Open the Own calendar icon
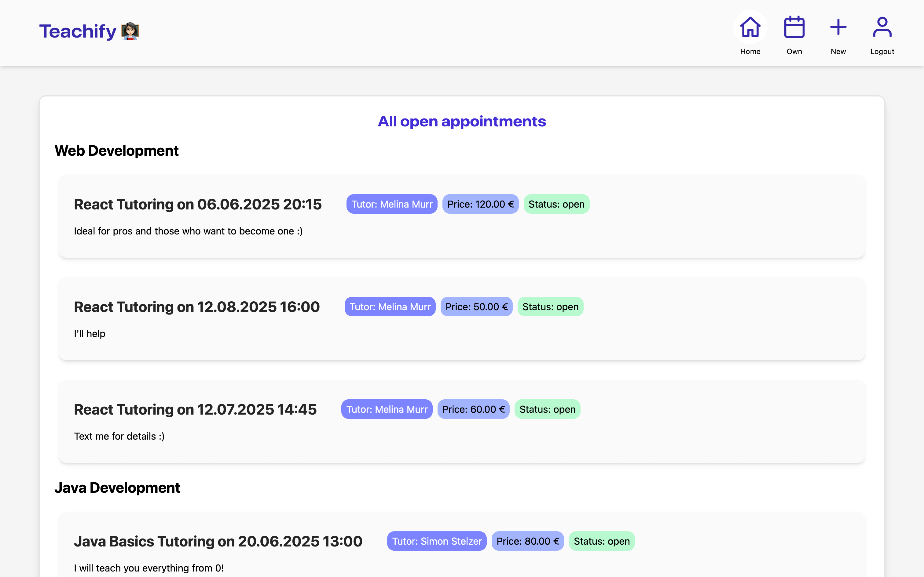This screenshot has height=577, width=924. point(794,27)
